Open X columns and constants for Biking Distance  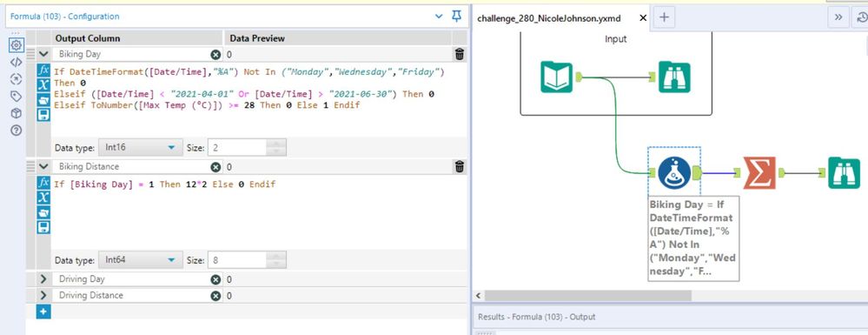tap(43, 197)
